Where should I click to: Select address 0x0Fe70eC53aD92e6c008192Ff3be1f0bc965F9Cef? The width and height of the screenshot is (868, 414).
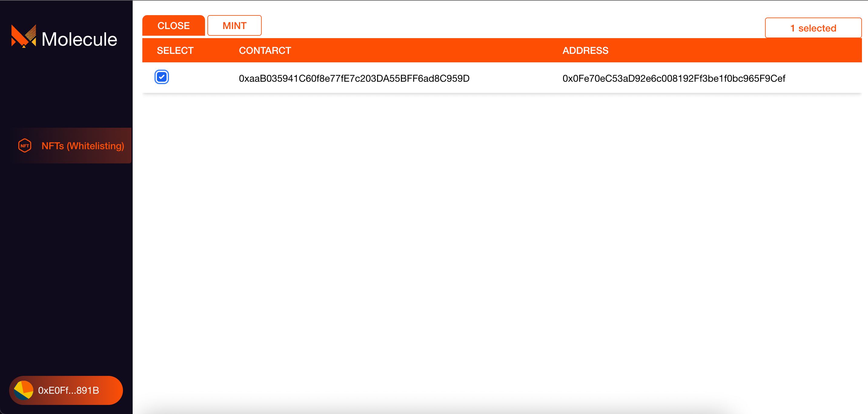(674, 78)
